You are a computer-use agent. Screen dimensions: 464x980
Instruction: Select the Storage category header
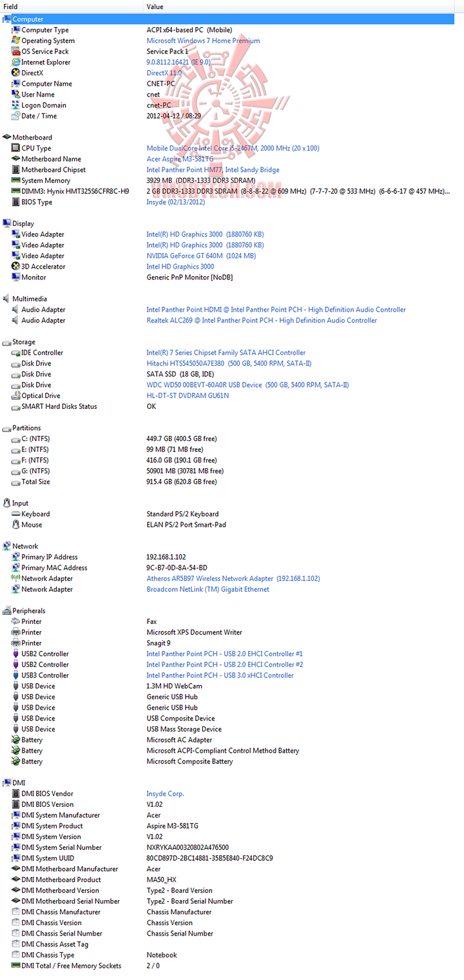point(24,342)
